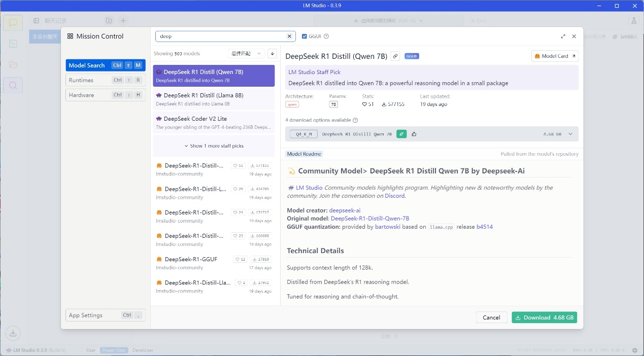644x356 pixels.
Task: Click the GGUF help question-mark icon
Action: coord(326,37)
